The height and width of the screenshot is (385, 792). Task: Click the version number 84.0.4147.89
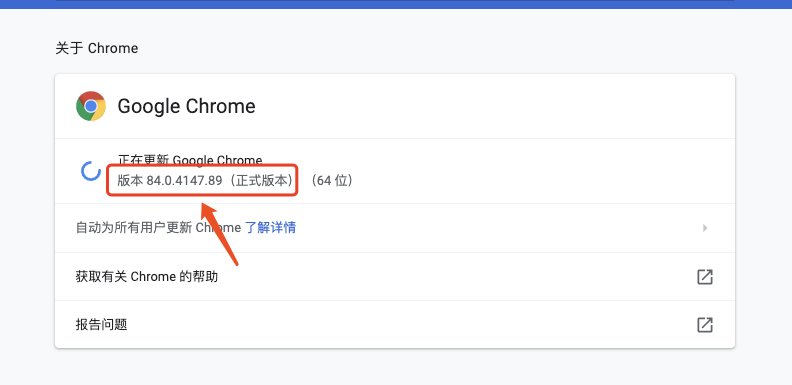pyautogui.click(x=184, y=180)
